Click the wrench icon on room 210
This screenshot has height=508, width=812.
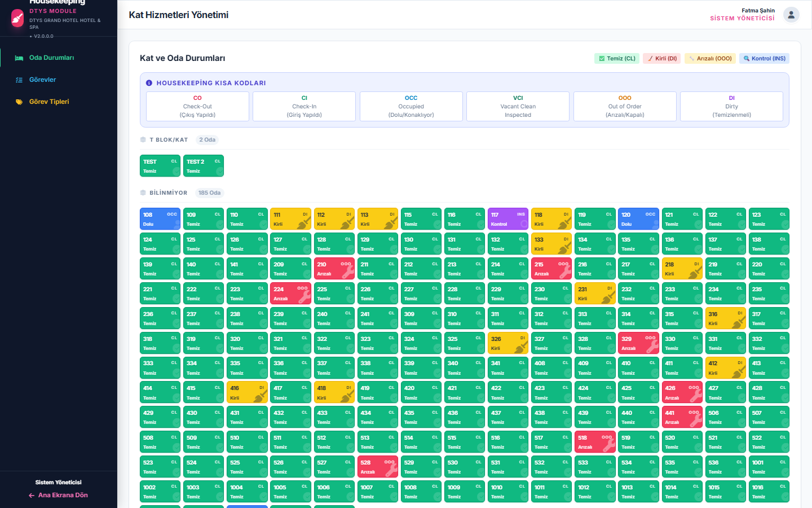click(x=347, y=273)
